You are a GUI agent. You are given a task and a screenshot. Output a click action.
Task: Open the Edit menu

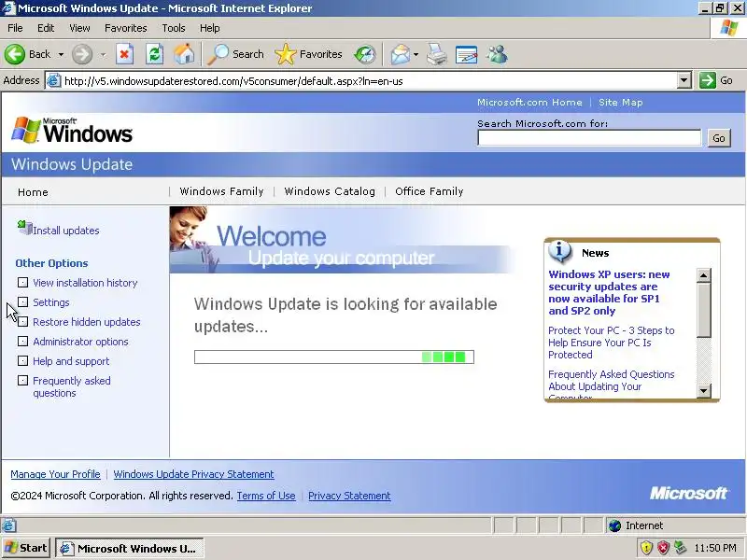(46, 28)
